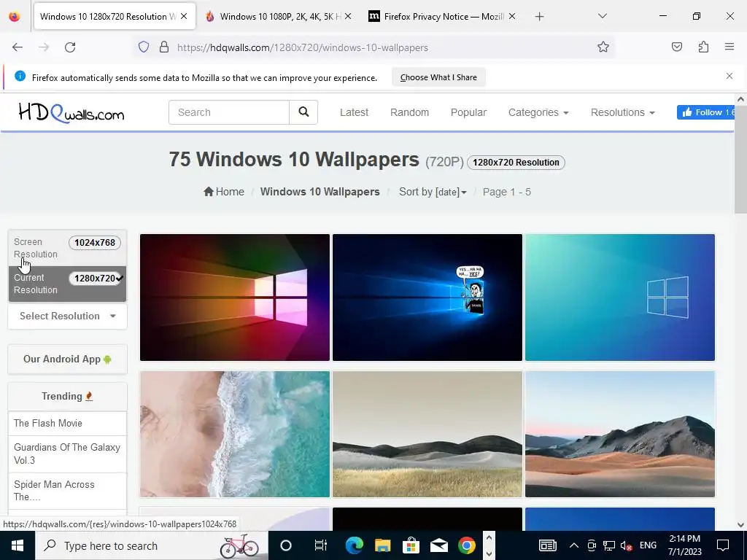747x560 pixels.
Task: Open news and interests taskbar icon
Action: [547, 545]
